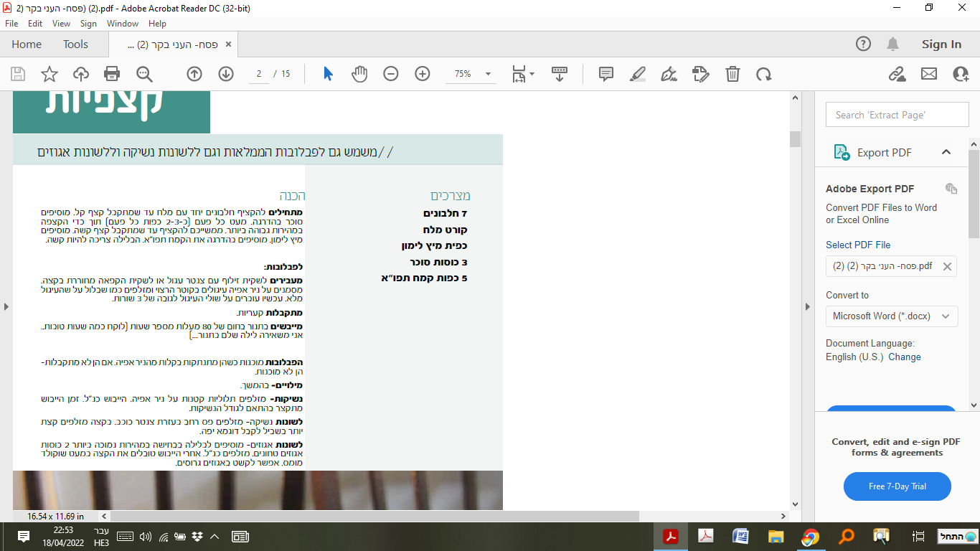Click the Sign In button
The image size is (980, 551).
click(x=941, y=44)
